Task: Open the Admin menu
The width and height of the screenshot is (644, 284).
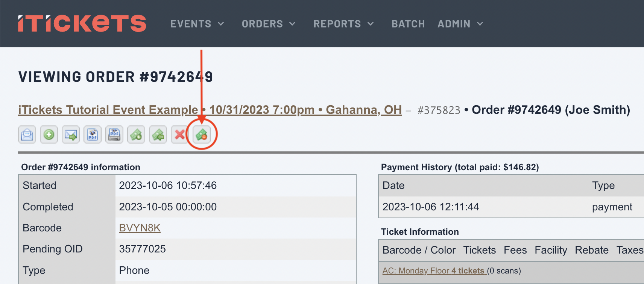Action: (460, 24)
